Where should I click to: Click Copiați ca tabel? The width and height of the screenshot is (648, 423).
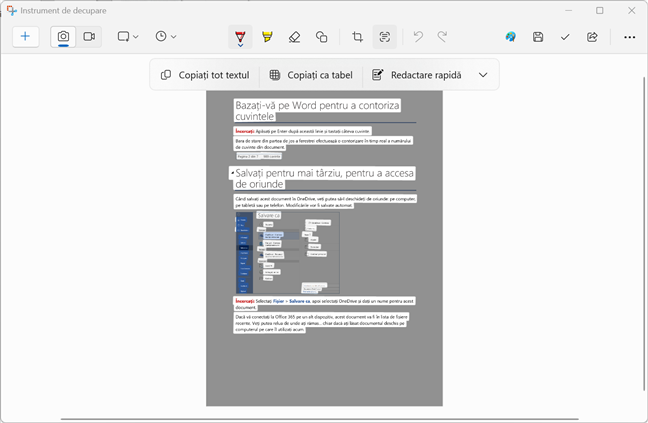pyautogui.click(x=310, y=75)
